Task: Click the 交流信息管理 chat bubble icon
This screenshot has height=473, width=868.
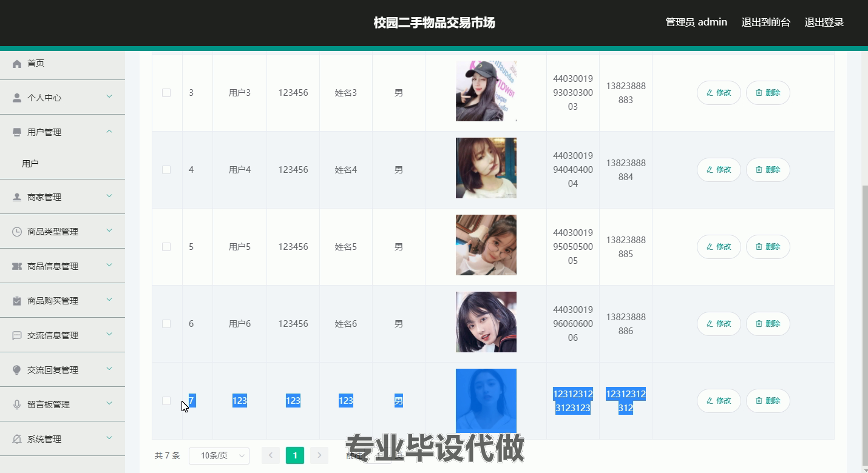Action: (17, 335)
